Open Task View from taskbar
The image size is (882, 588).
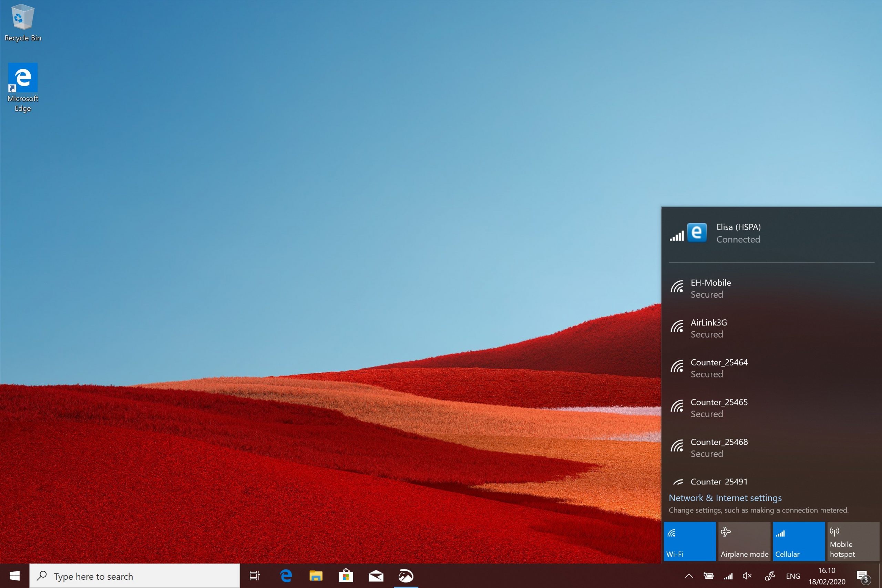click(255, 576)
